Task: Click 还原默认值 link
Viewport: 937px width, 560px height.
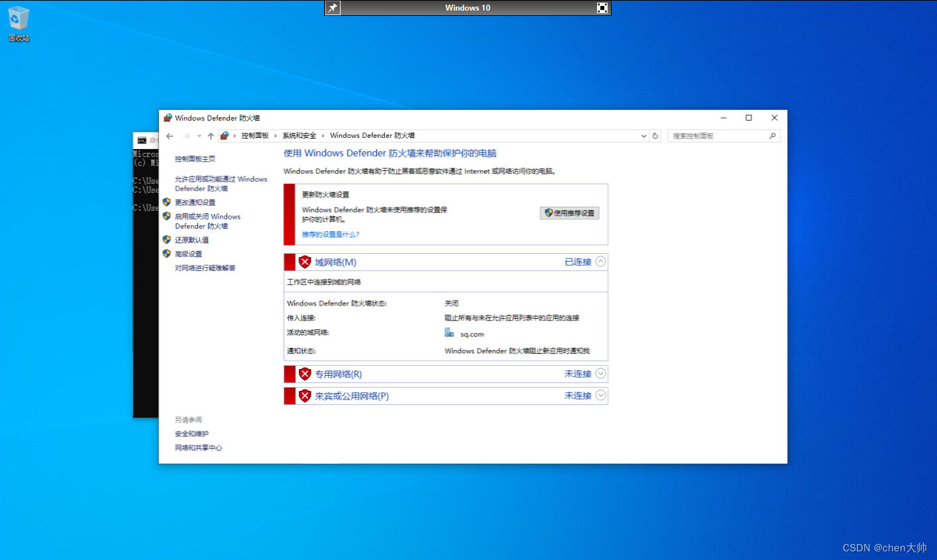Action: pos(192,240)
